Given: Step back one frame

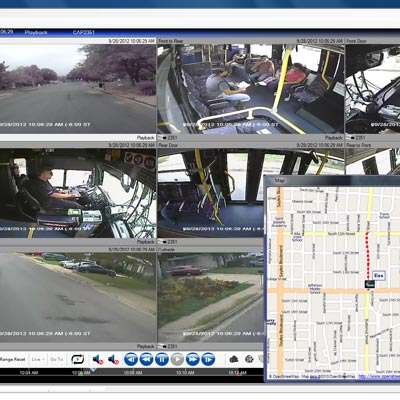Looking at the screenshot, I should (131, 359).
